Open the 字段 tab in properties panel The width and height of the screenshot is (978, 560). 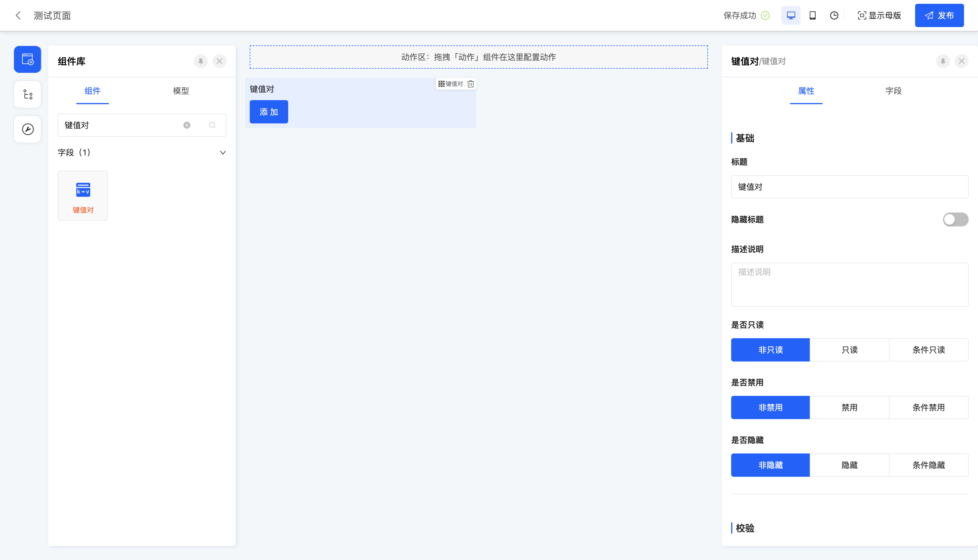point(893,91)
